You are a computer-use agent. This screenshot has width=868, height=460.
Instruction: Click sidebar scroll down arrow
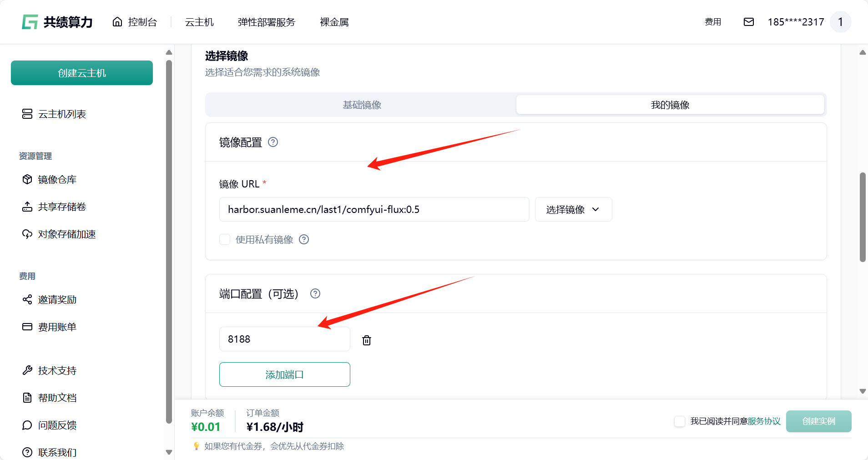point(169,452)
